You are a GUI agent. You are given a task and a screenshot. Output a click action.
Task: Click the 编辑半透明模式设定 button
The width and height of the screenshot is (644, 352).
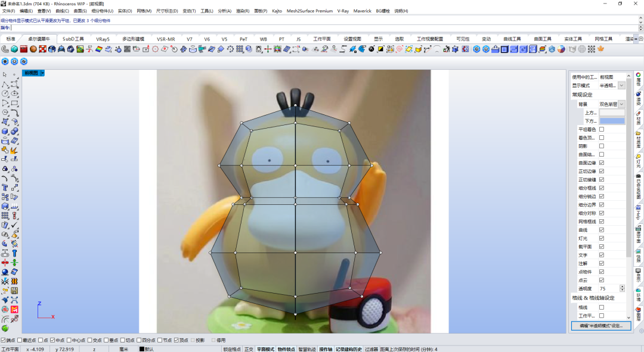(x=601, y=326)
